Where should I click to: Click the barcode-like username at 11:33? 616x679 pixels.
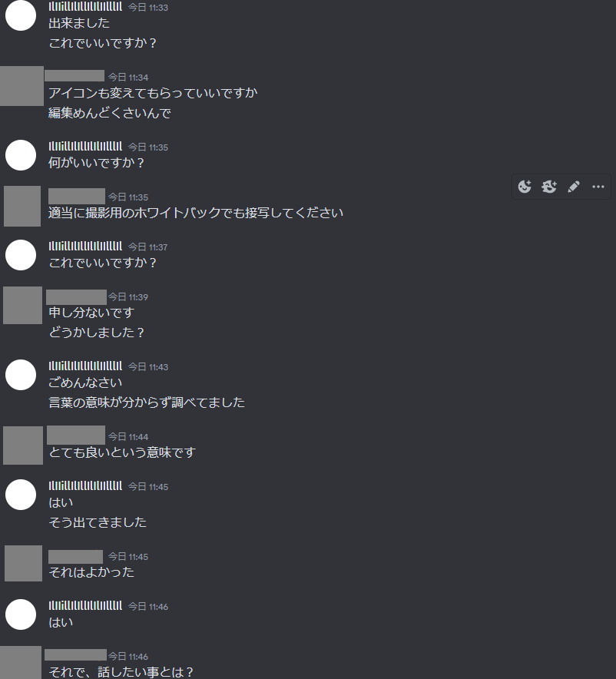point(85,6)
